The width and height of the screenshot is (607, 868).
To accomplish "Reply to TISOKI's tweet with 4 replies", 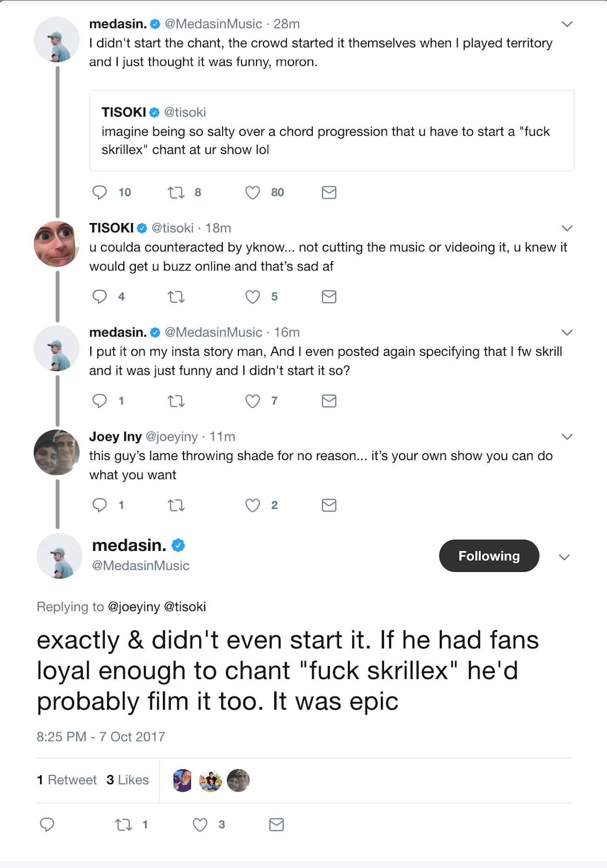I will point(99,297).
